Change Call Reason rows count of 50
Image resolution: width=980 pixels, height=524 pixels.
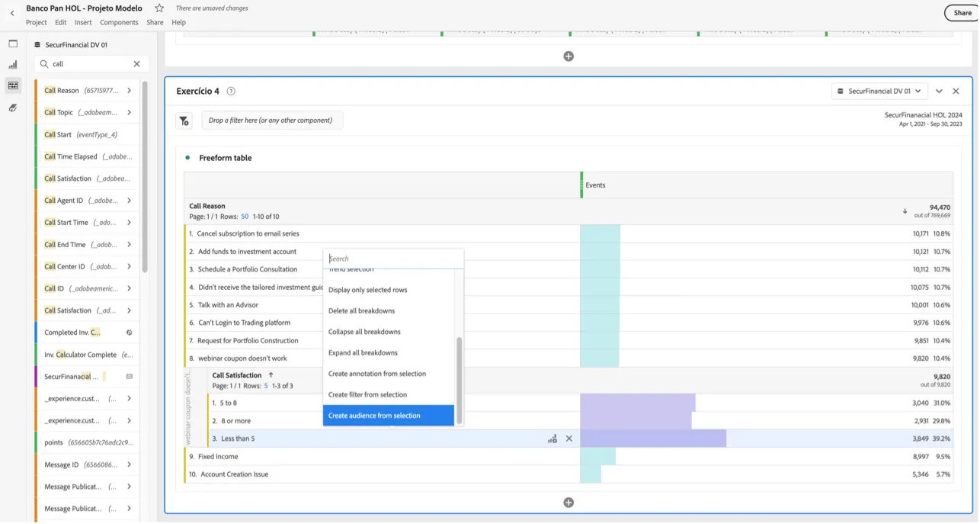point(245,217)
